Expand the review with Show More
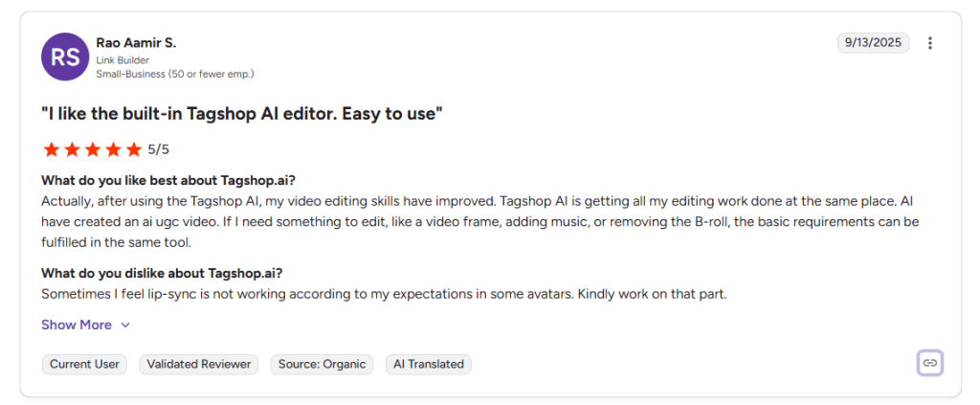The image size is (980, 405). (77, 325)
